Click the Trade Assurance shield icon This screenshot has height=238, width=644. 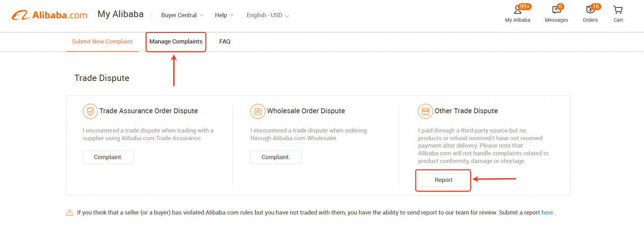(90, 111)
